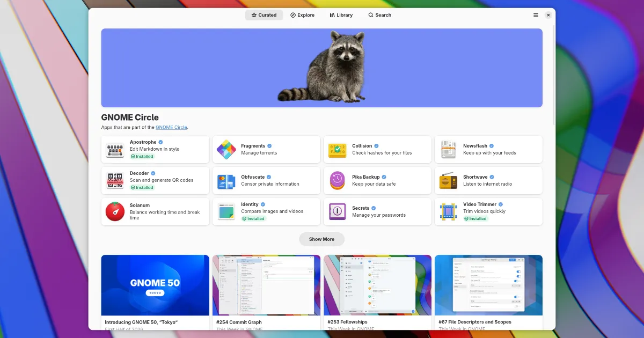Click 'Keep your data safe' text
Image resolution: width=644 pixels, height=338 pixels.
click(374, 184)
